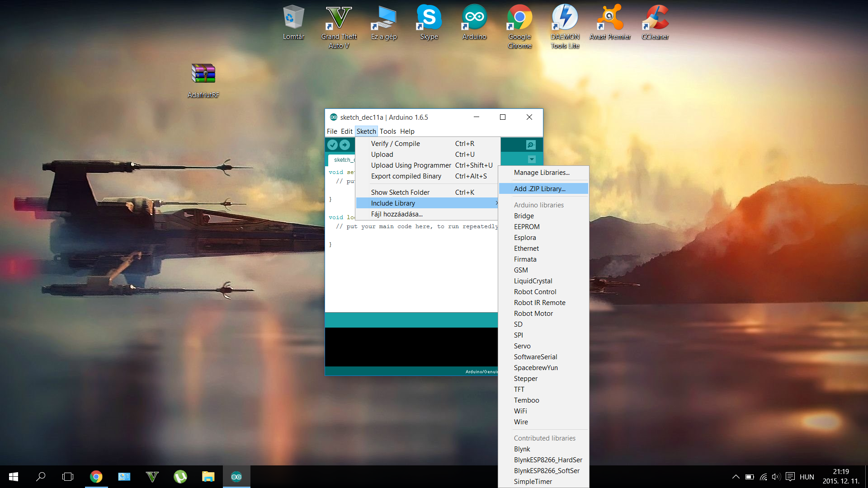The width and height of the screenshot is (868, 488).
Task: Open the AdafriutRF WinRAR archive icon
Action: [203, 80]
